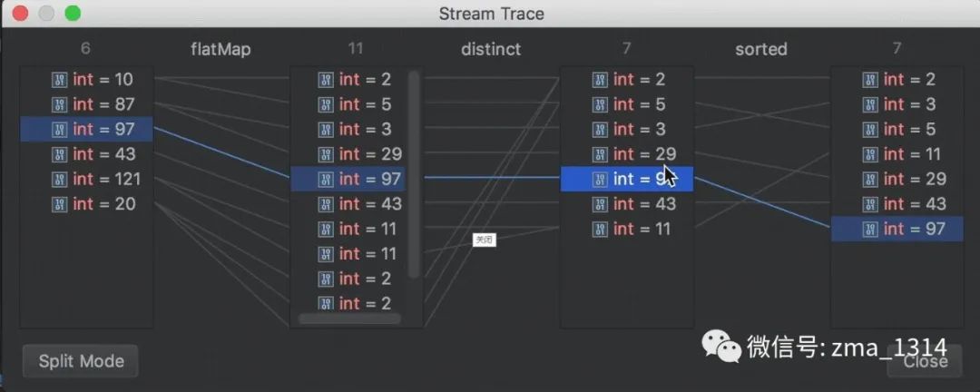This screenshot has height=392, width=980.
Task: Click the horizontal scrollbar under flatMap list
Action: (349, 318)
